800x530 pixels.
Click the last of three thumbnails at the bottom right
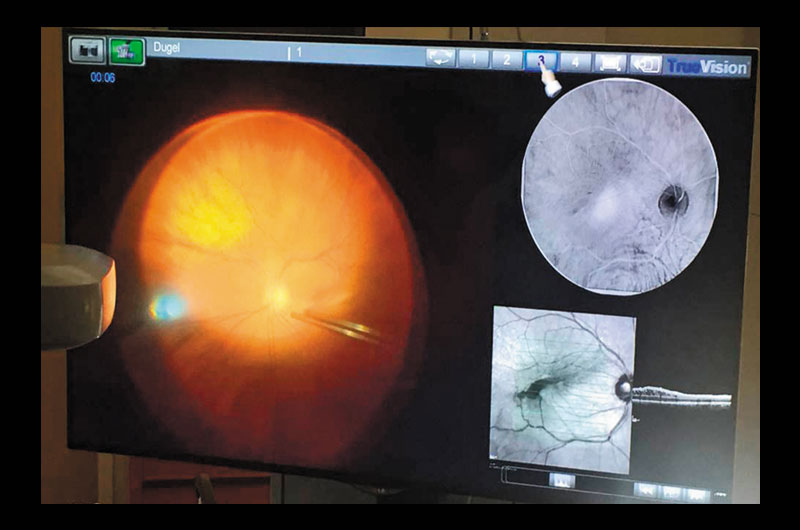696,495
